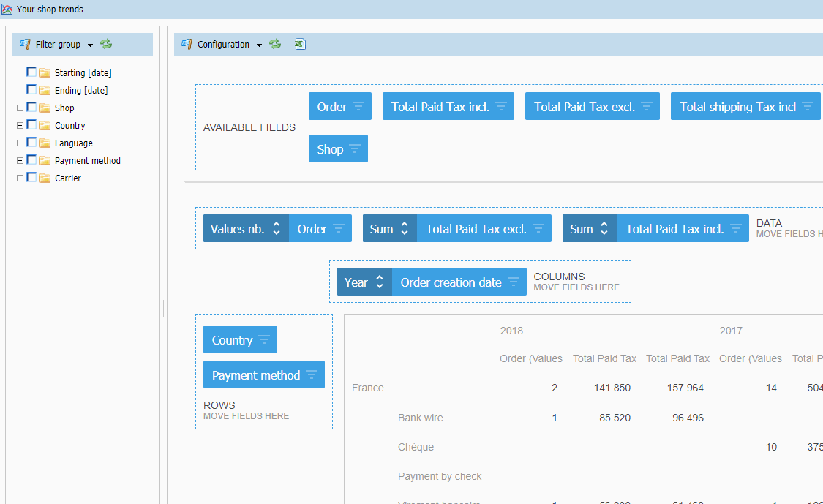The width and height of the screenshot is (823, 504).
Task: Open the Filter group dropdown menu
Action: 90,45
